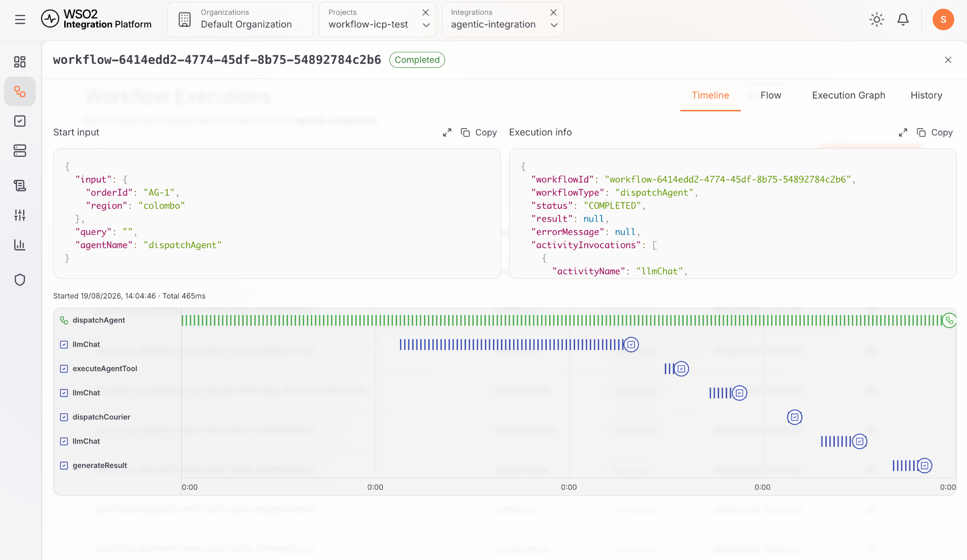
Task: Toggle the light/dark theme sun icon
Action: (x=876, y=19)
